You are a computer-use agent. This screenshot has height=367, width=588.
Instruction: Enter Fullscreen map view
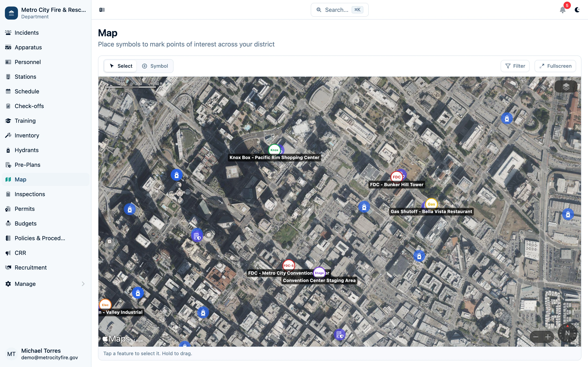555,66
